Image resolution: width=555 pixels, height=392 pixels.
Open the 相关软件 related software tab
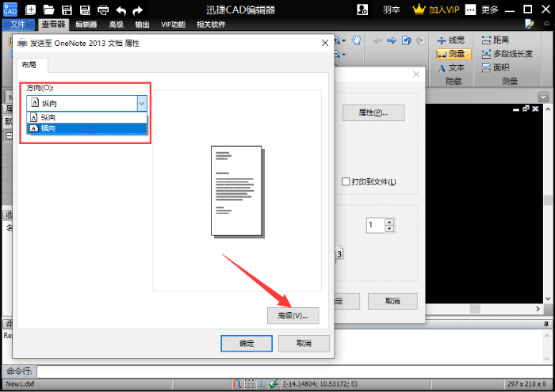pos(211,25)
